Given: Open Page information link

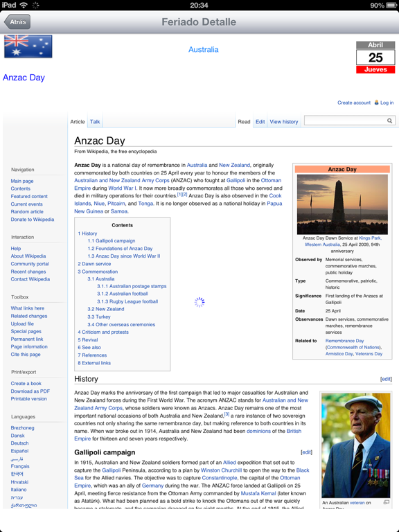Looking at the screenshot, I should click(x=29, y=346).
